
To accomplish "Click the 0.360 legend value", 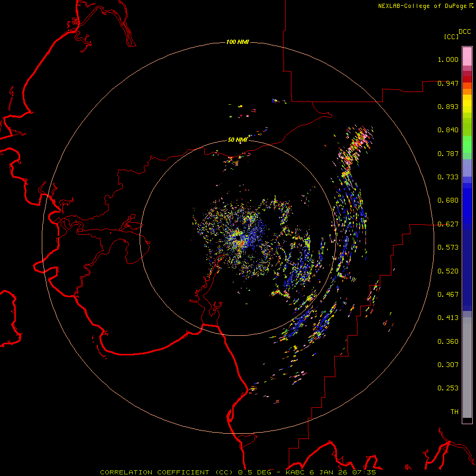I will click(448, 342).
